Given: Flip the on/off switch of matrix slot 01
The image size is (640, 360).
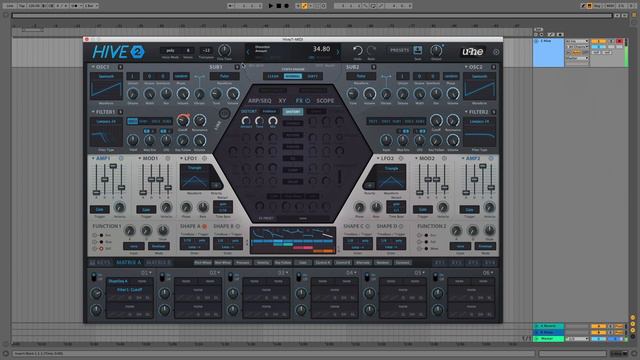Looking at the screenshot, I should [94, 277].
